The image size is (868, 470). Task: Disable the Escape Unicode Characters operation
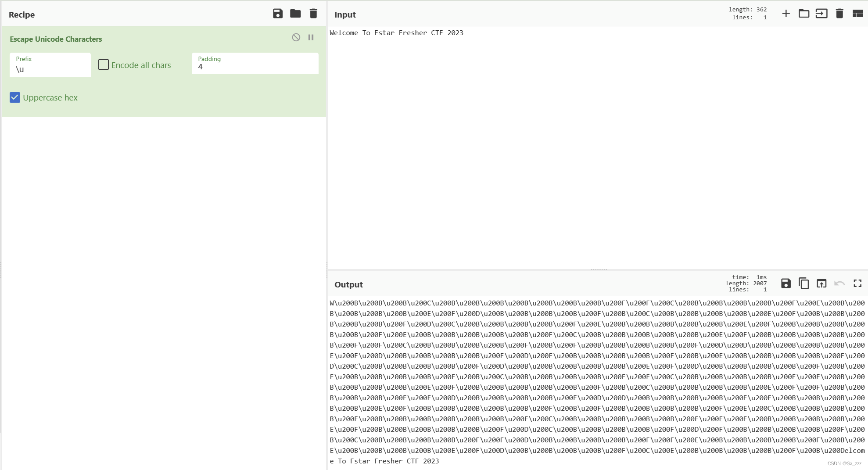296,37
